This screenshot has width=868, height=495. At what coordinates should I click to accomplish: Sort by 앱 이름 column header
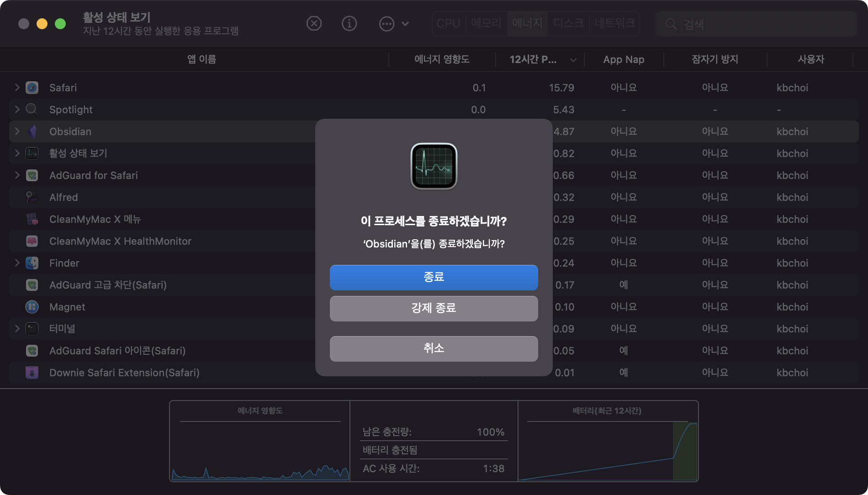[x=201, y=59]
